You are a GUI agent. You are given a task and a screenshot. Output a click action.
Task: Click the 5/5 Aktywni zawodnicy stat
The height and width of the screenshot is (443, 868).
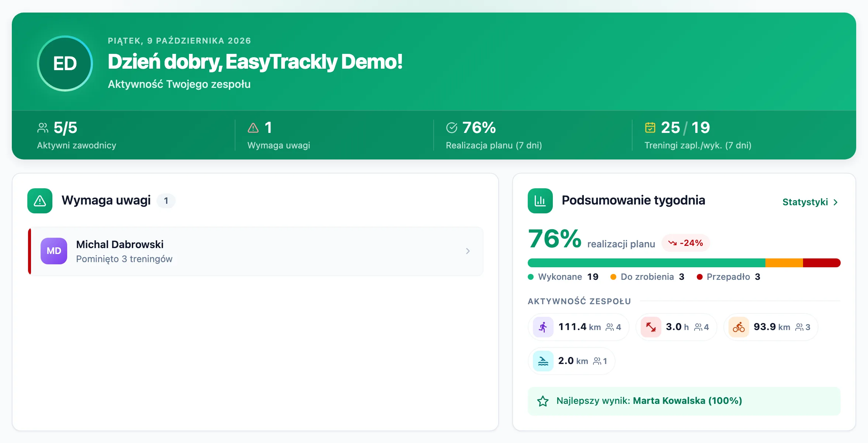[x=77, y=135]
